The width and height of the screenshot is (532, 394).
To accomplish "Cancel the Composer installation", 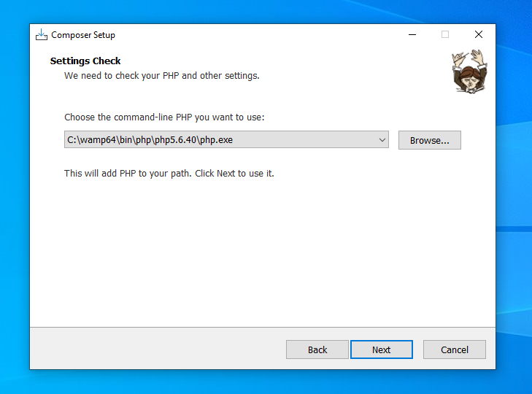I will click(454, 349).
